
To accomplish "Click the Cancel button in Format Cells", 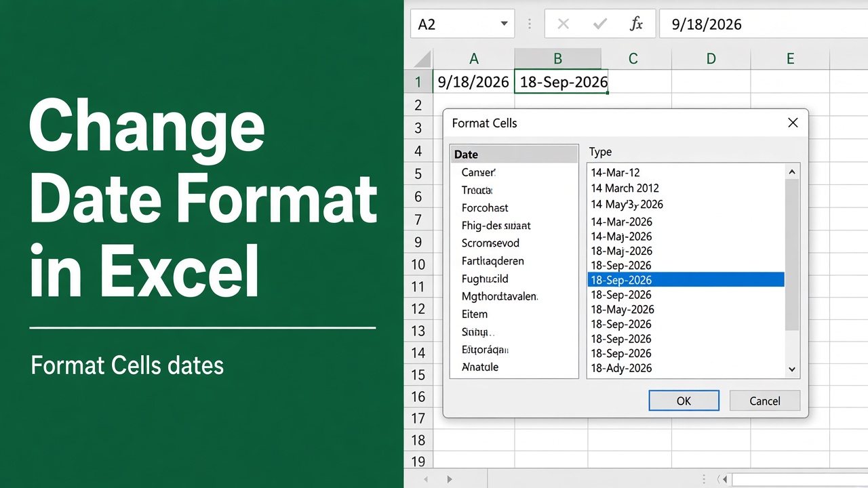I will click(x=765, y=401).
